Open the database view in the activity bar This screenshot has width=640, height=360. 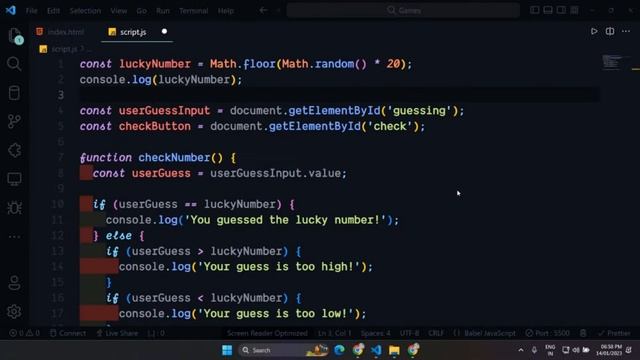pyautogui.click(x=14, y=93)
